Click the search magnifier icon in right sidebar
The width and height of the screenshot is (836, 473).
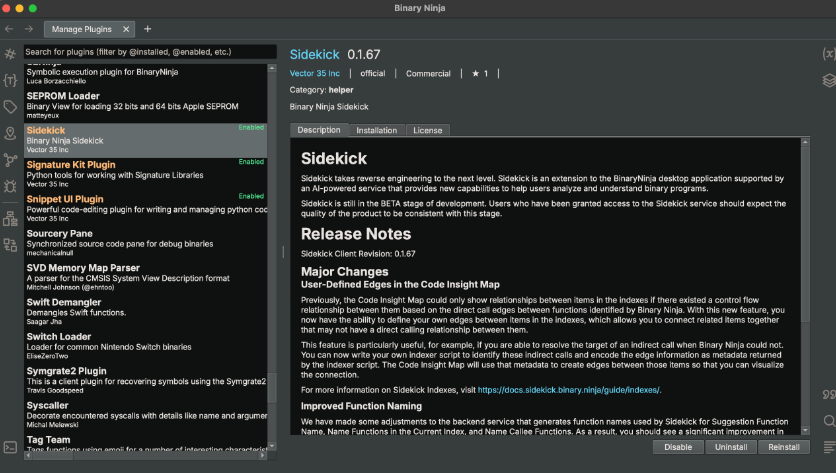point(828,420)
